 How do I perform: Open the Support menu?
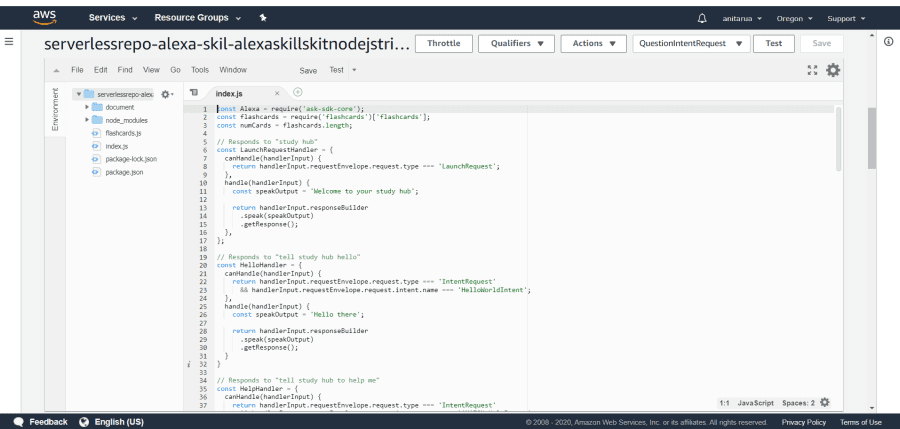(x=846, y=18)
